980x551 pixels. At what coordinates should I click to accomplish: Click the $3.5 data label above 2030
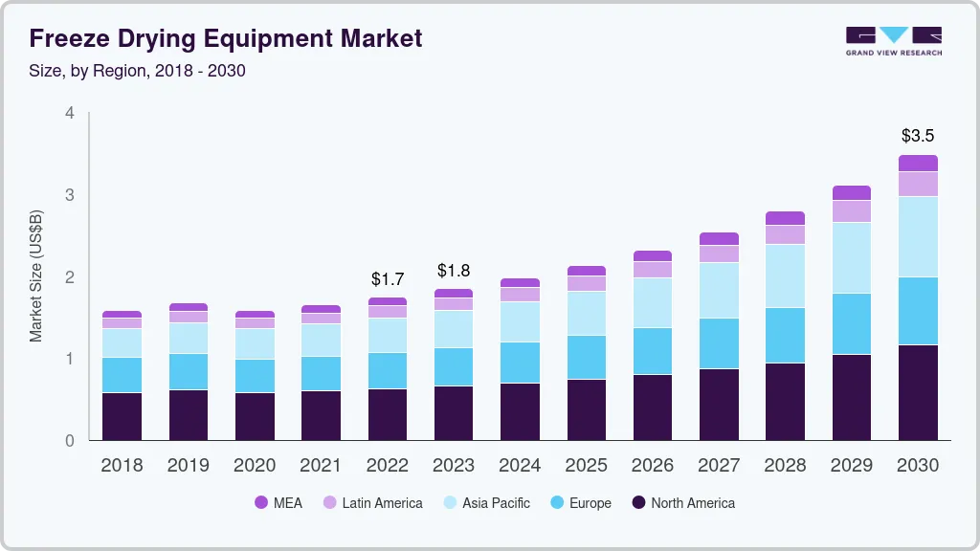tap(918, 136)
